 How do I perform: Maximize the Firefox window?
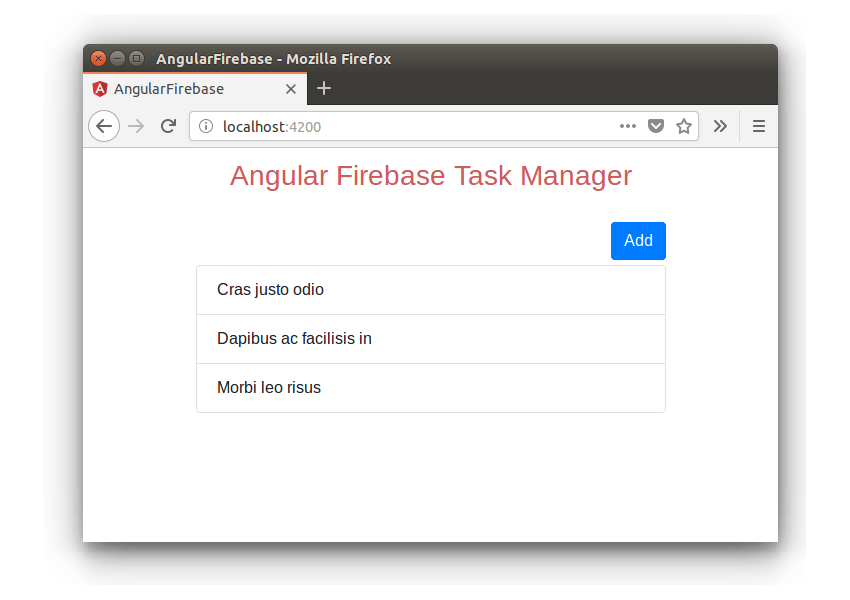137,58
